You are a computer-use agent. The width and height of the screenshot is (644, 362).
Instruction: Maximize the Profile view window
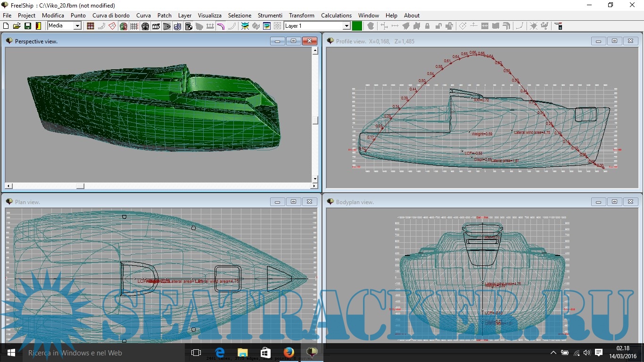pyautogui.click(x=614, y=41)
